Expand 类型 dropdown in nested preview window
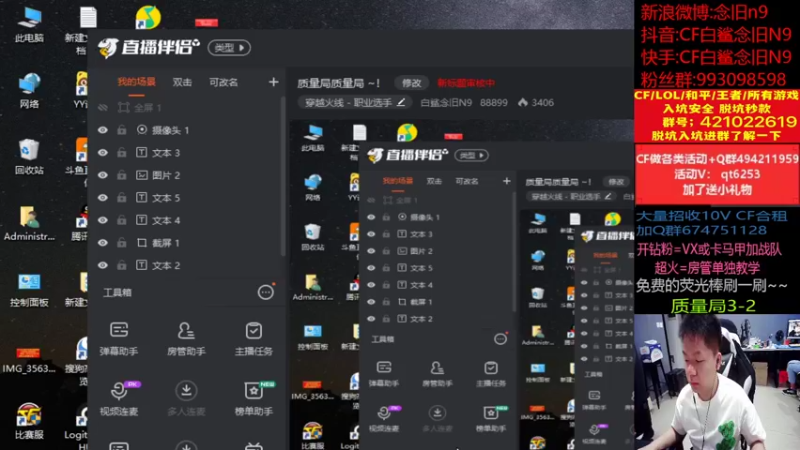Image resolution: width=800 pixels, height=450 pixels. 471,155
